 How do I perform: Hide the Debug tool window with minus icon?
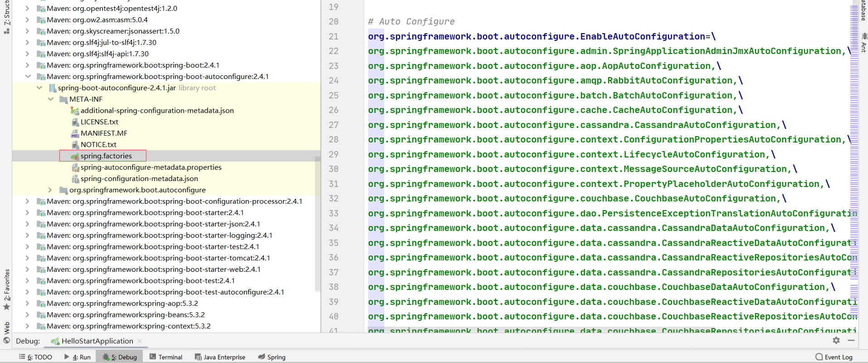(x=851, y=340)
